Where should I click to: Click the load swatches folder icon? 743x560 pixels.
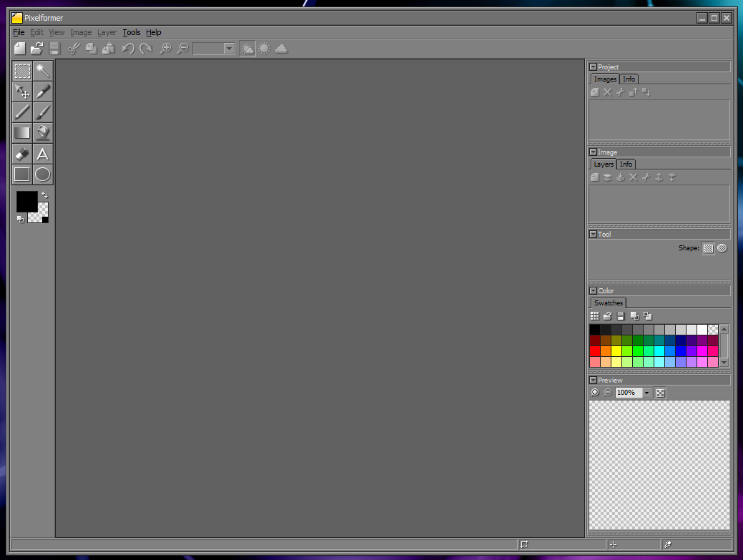pyautogui.click(x=607, y=316)
